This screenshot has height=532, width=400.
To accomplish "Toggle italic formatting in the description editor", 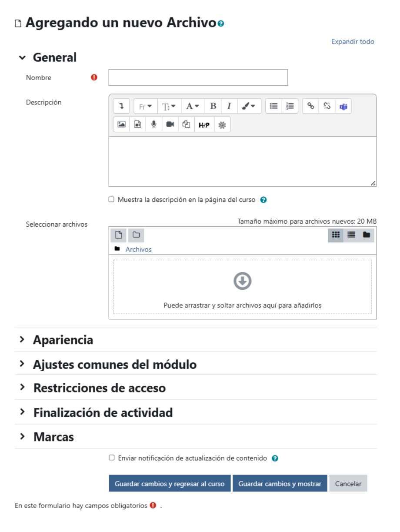I will pyautogui.click(x=229, y=106).
